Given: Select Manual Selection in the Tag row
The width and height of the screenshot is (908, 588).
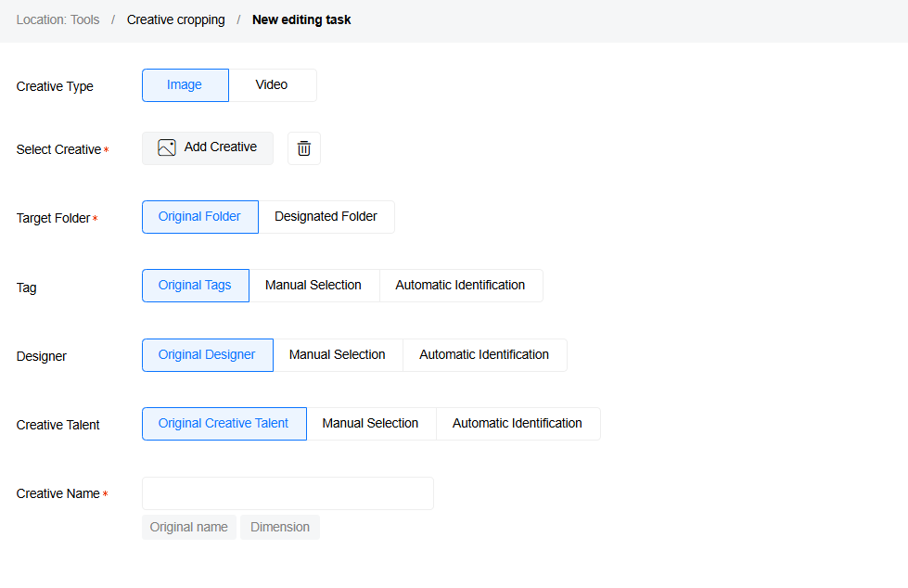Looking at the screenshot, I should (313, 285).
